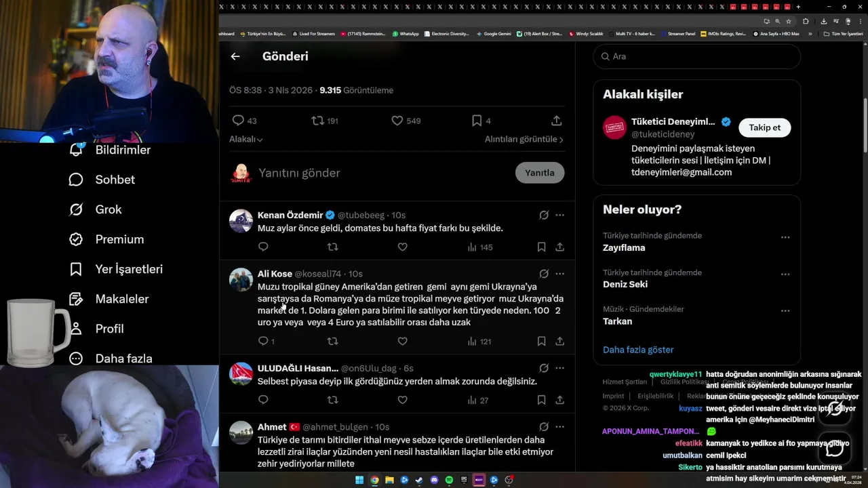
Task: Open more options for Deniz Seki trend
Action: coord(785,274)
